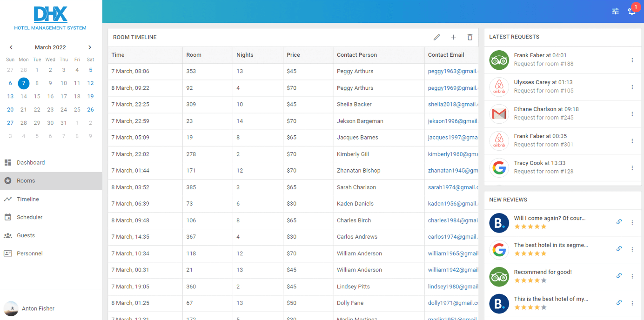Open the link icon on the Google review

point(619,249)
